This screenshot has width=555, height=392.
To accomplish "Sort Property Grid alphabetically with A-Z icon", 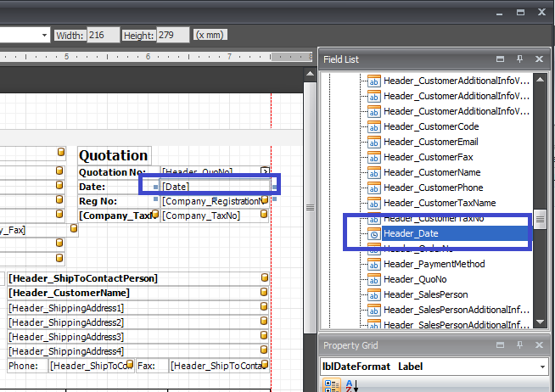I will (x=352, y=385).
